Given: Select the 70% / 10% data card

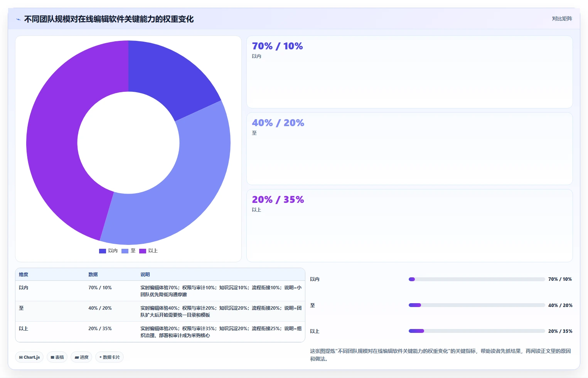Looking at the screenshot, I should (409, 72).
